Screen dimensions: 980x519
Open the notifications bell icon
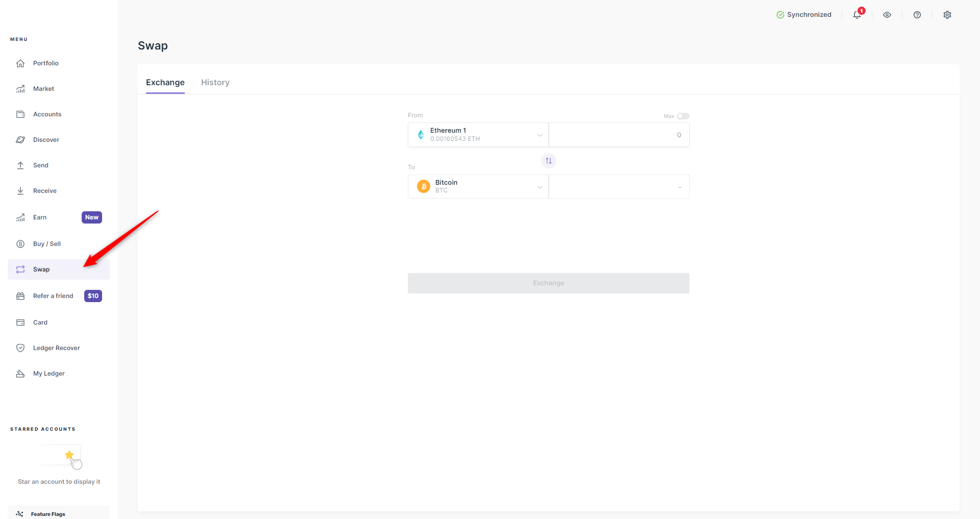[857, 15]
